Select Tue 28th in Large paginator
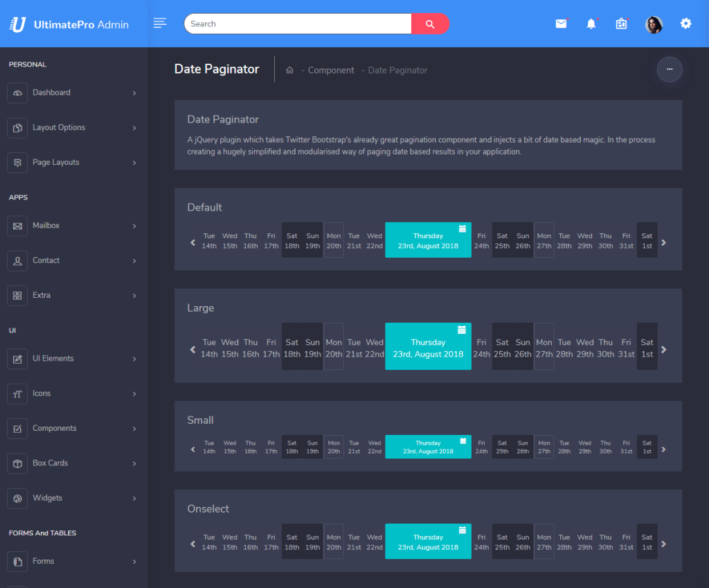Viewport: 709px width, 588px height. click(564, 348)
